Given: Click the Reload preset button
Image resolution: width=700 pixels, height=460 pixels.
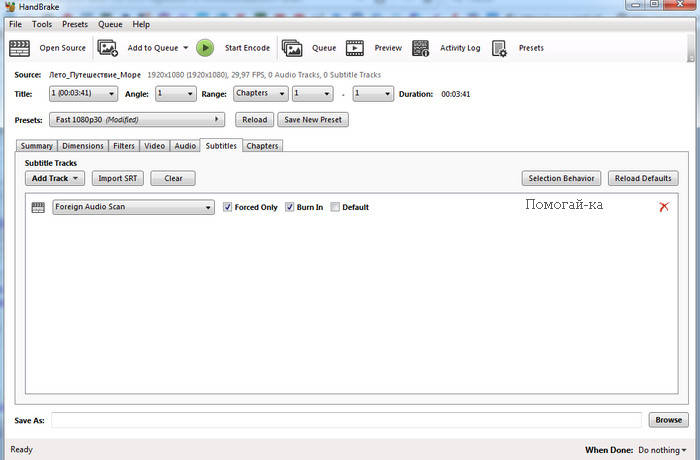Looking at the screenshot, I should point(254,120).
